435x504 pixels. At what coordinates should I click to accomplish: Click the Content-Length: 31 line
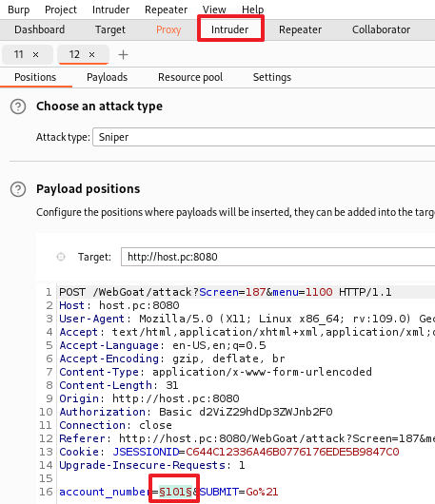point(119,385)
